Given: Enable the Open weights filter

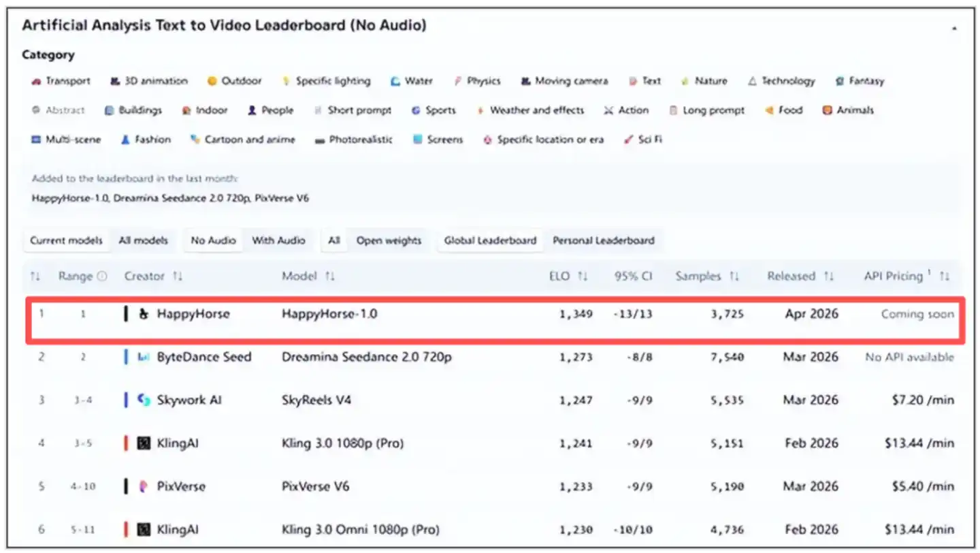Looking at the screenshot, I should coord(389,240).
